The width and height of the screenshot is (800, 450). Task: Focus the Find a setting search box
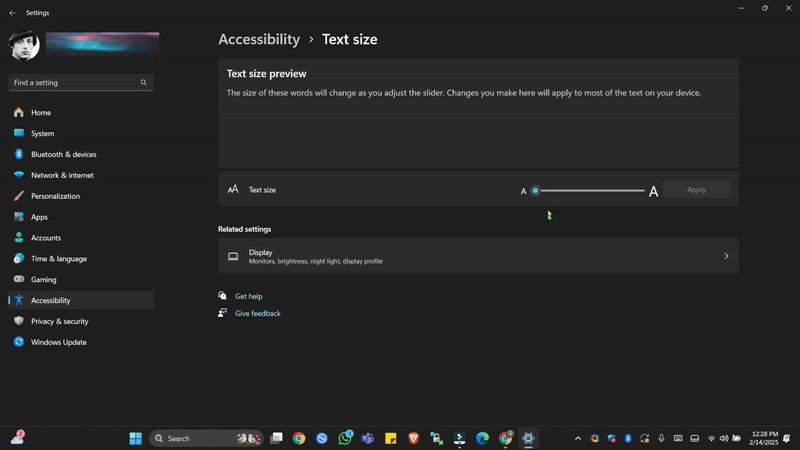(x=81, y=83)
